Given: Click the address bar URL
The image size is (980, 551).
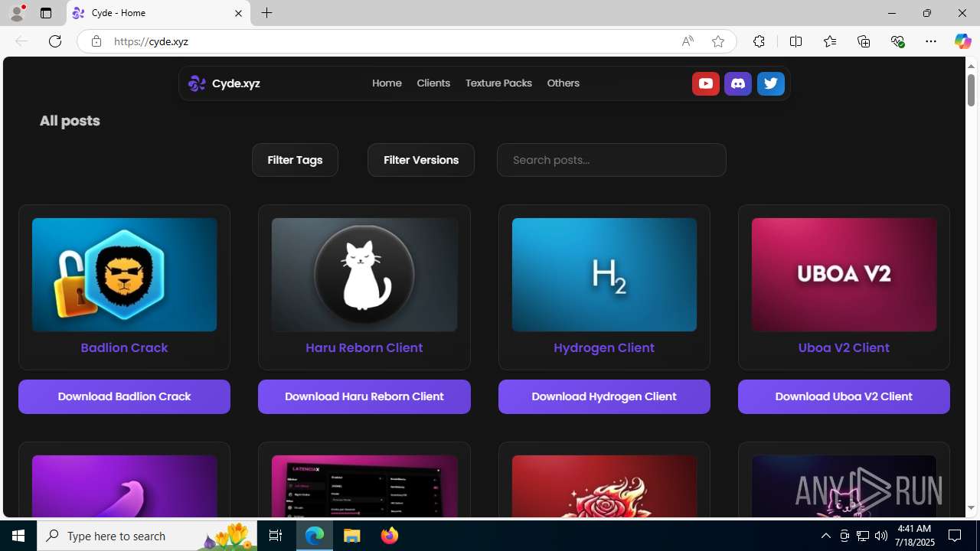Looking at the screenshot, I should point(151,41).
